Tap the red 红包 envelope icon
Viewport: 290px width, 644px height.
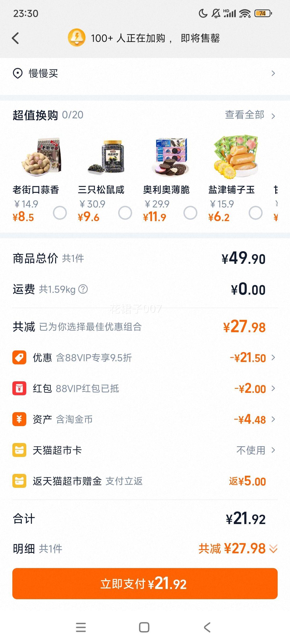click(x=19, y=388)
